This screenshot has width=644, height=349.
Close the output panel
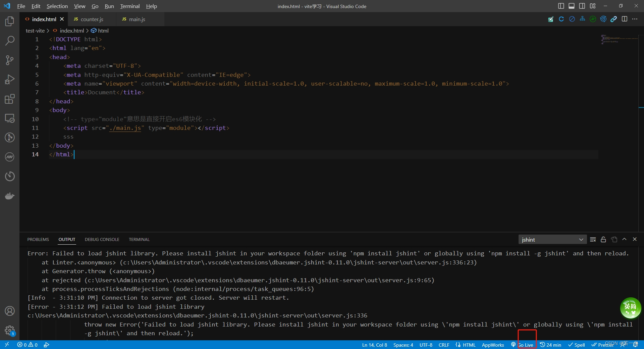(x=635, y=239)
